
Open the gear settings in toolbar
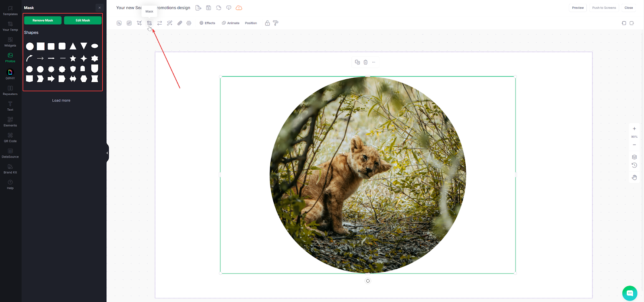coord(189,23)
